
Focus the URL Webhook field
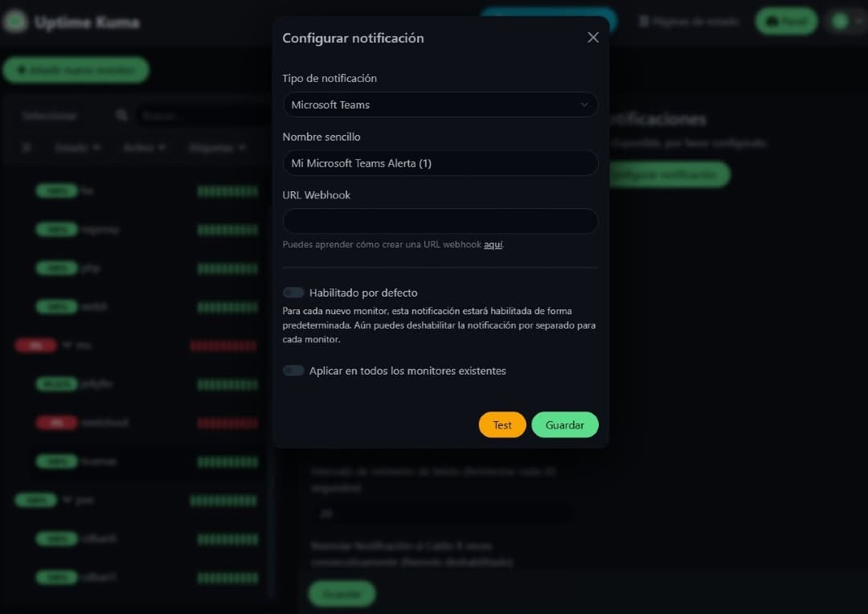point(440,222)
